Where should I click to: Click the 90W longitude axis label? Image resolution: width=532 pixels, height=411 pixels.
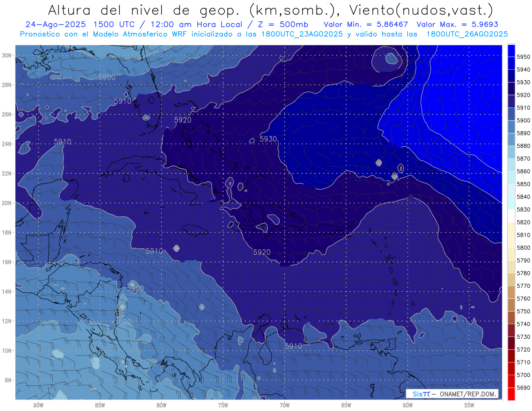point(39,406)
